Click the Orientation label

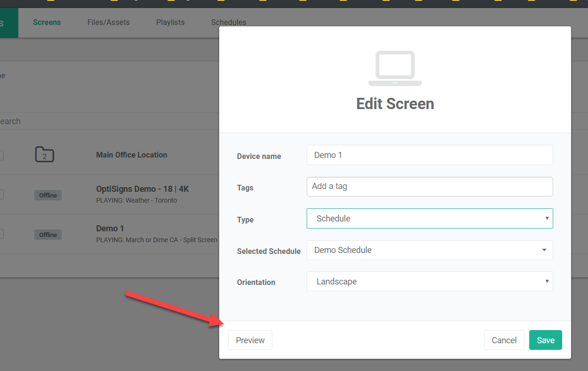click(x=256, y=283)
